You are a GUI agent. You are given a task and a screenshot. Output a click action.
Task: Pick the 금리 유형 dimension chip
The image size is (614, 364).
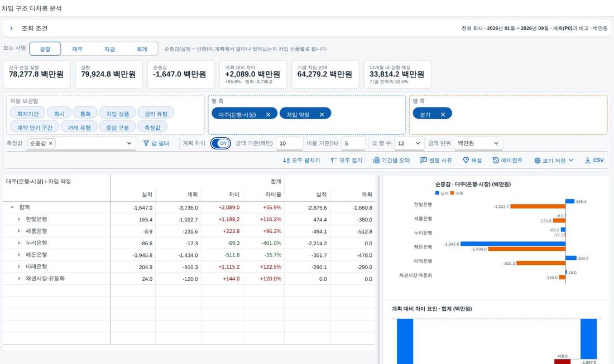point(156,114)
